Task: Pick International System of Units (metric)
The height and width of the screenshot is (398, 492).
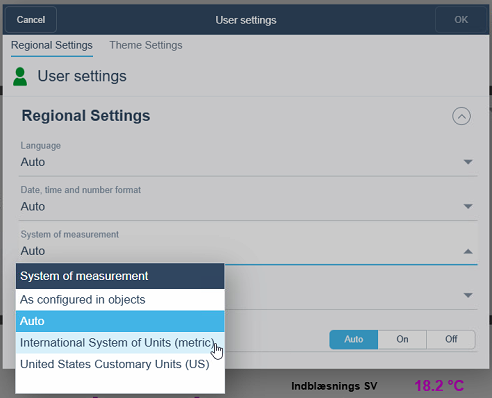Action: coord(120,343)
